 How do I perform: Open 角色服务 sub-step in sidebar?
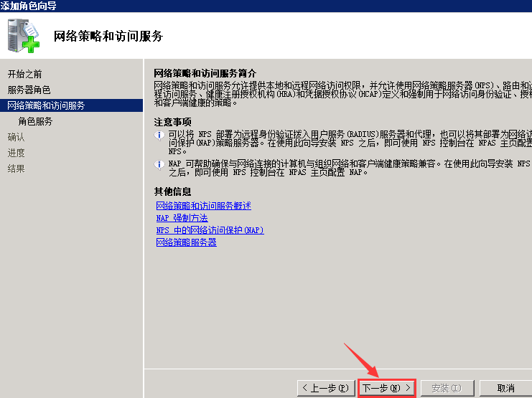click(35, 121)
